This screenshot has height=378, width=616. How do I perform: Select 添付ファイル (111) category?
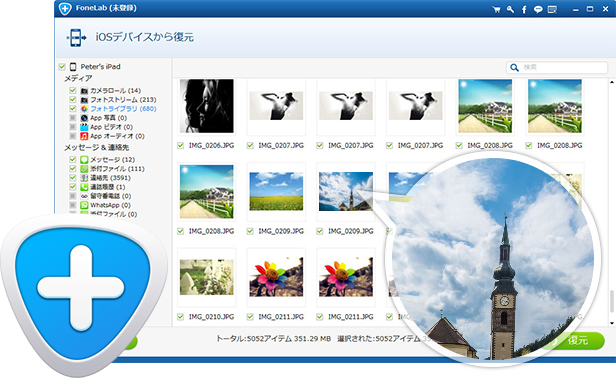(117, 169)
